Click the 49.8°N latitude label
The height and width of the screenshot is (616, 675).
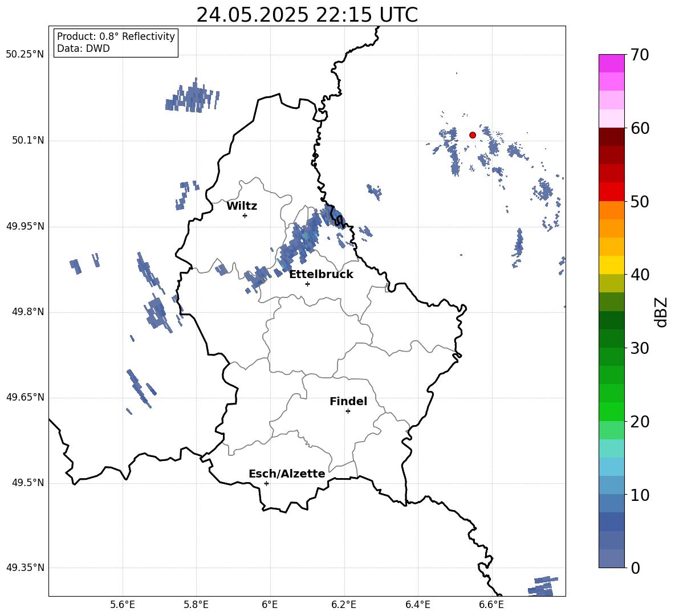(x=28, y=312)
